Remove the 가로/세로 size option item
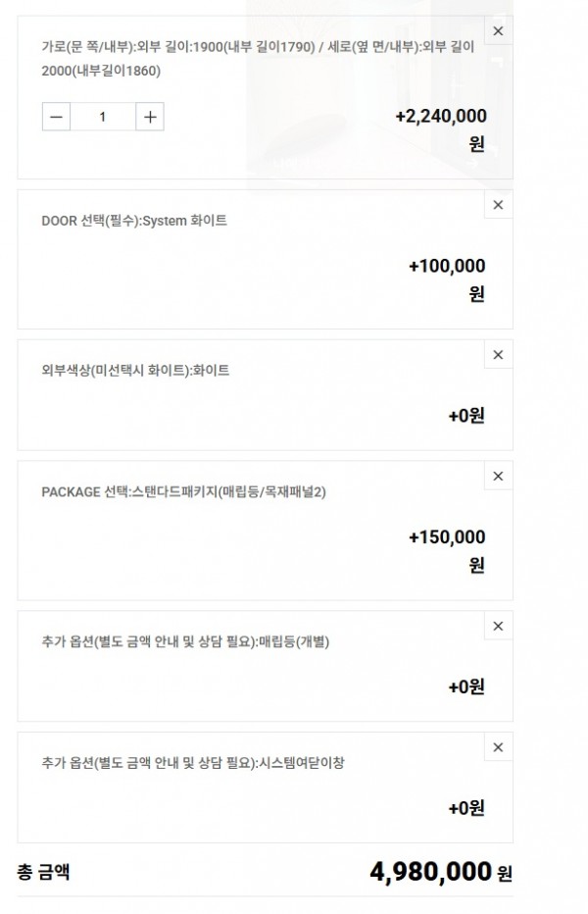The height and width of the screenshot is (914, 588). click(x=498, y=31)
